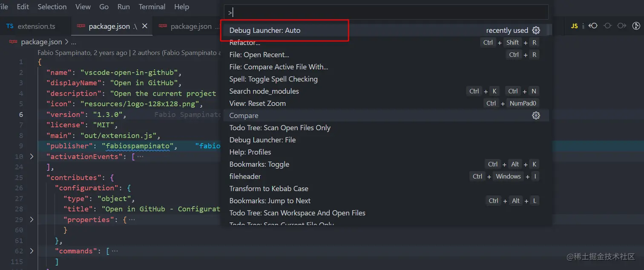Screen dimensions: 644x270
Task: Click the middle git commit circle icon
Action: point(607,26)
